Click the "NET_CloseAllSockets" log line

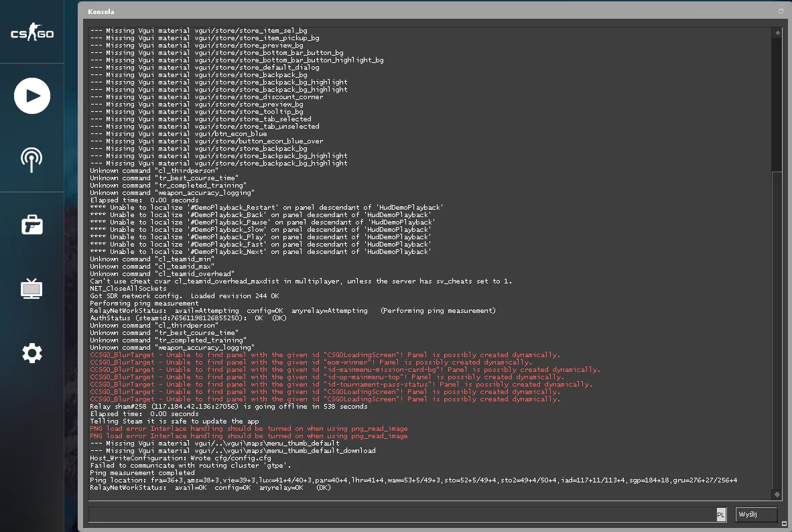point(128,289)
